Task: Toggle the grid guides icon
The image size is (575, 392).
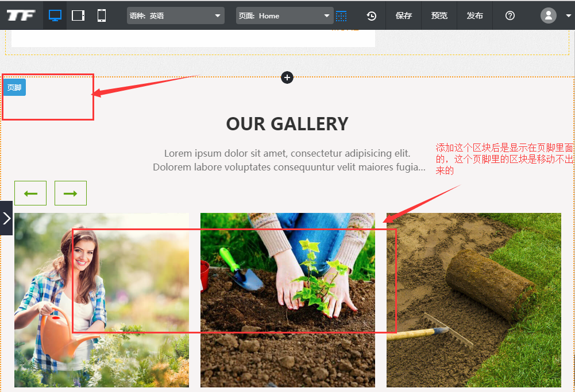Action: pyautogui.click(x=341, y=15)
